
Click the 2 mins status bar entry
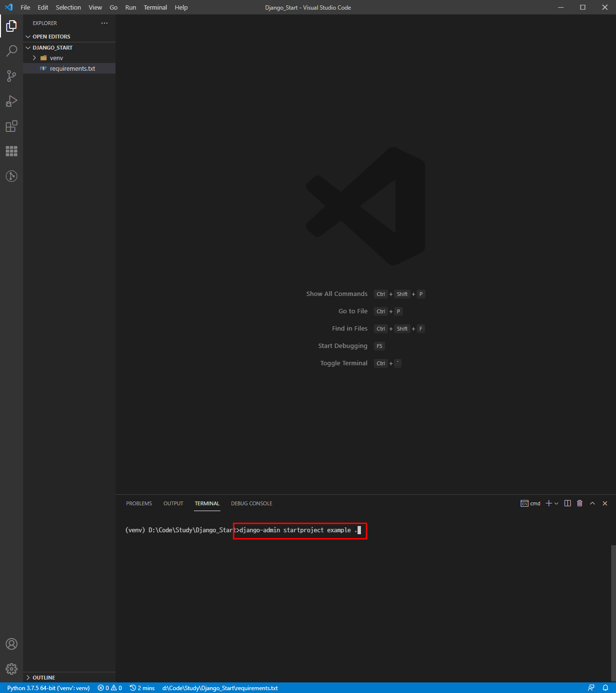[x=142, y=688]
